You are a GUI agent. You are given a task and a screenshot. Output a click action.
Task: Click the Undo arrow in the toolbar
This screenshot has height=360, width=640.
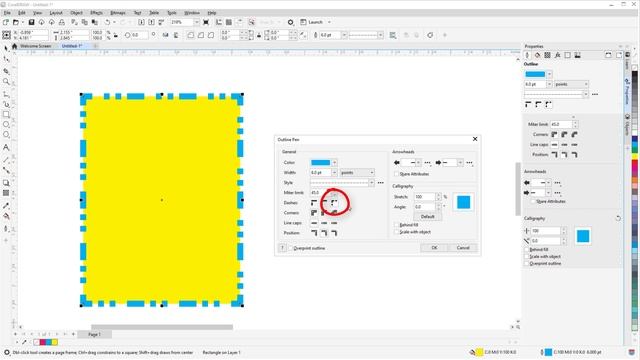click(x=107, y=22)
